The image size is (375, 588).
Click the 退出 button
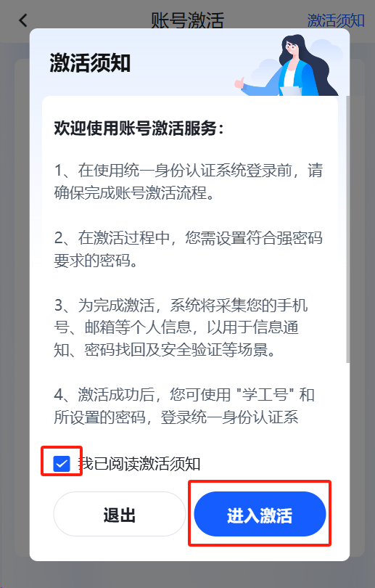point(120,514)
